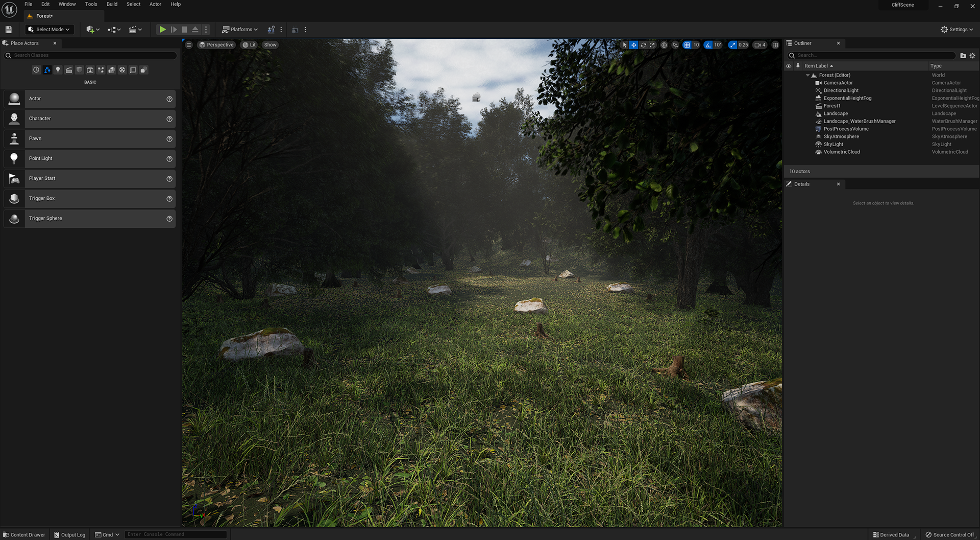This screenshot has width=980, height=540.
Task: Open the Edit menu
Action: [45, 4]
